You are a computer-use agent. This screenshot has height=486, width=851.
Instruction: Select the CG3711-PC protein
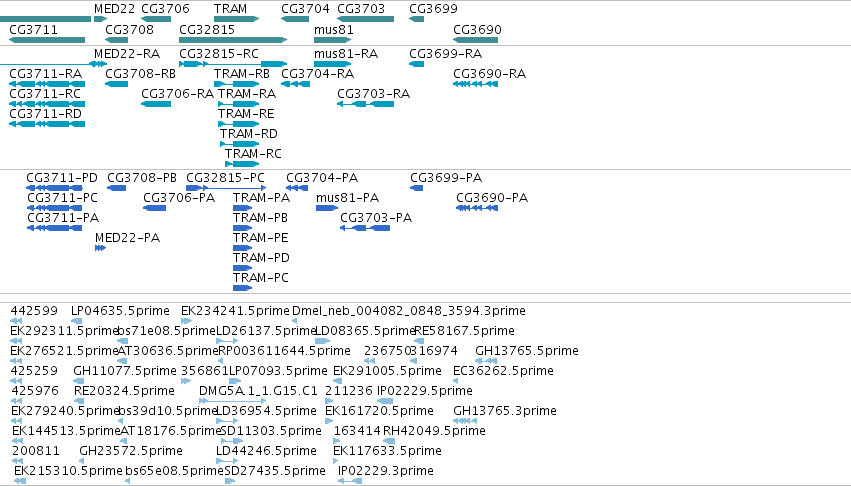pyautogui.click(x=54, y=208)
